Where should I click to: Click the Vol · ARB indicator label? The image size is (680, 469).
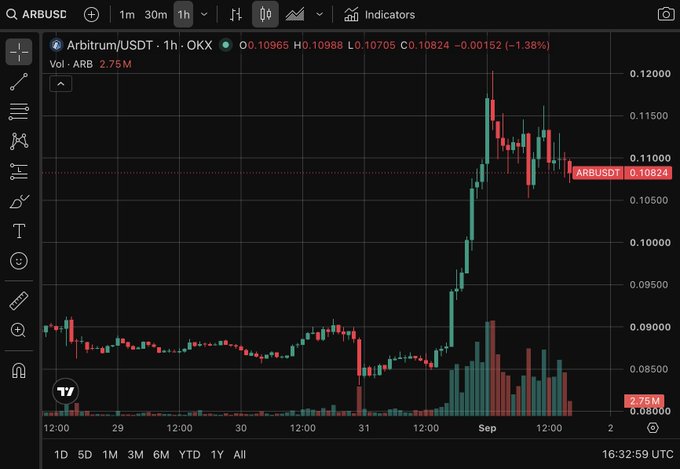[x=71, y=64]
